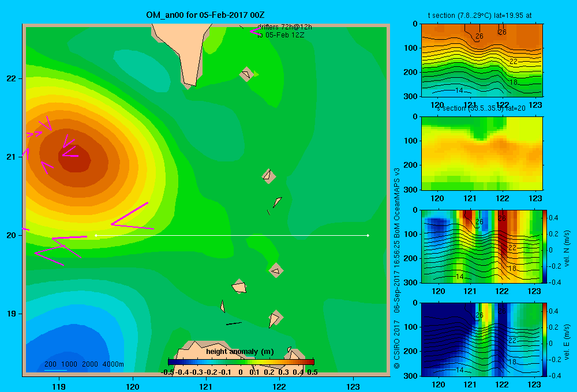Viewport: 577px width, 392px height.
Task: Open the temperature section panel
Action: (482, 61)
